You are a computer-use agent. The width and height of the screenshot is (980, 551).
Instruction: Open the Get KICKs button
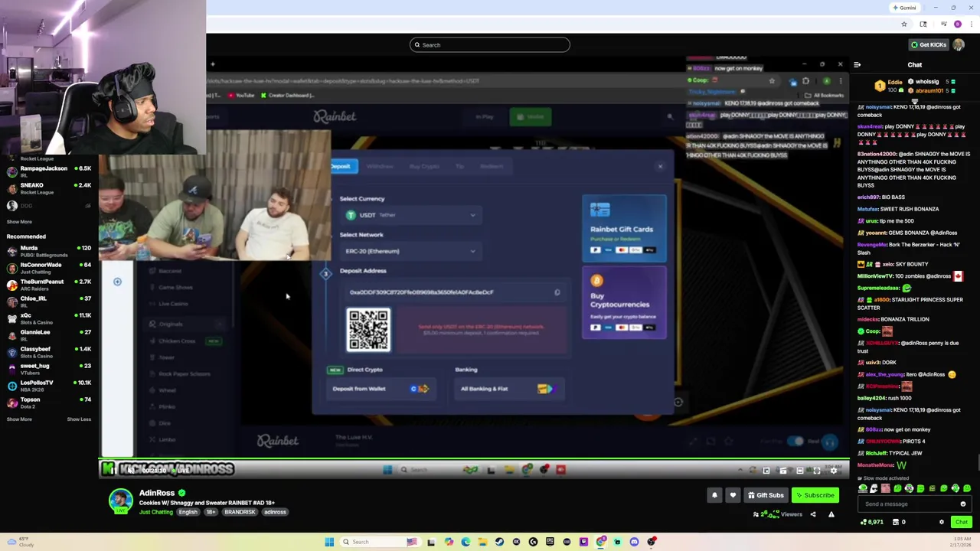point(929,44)
